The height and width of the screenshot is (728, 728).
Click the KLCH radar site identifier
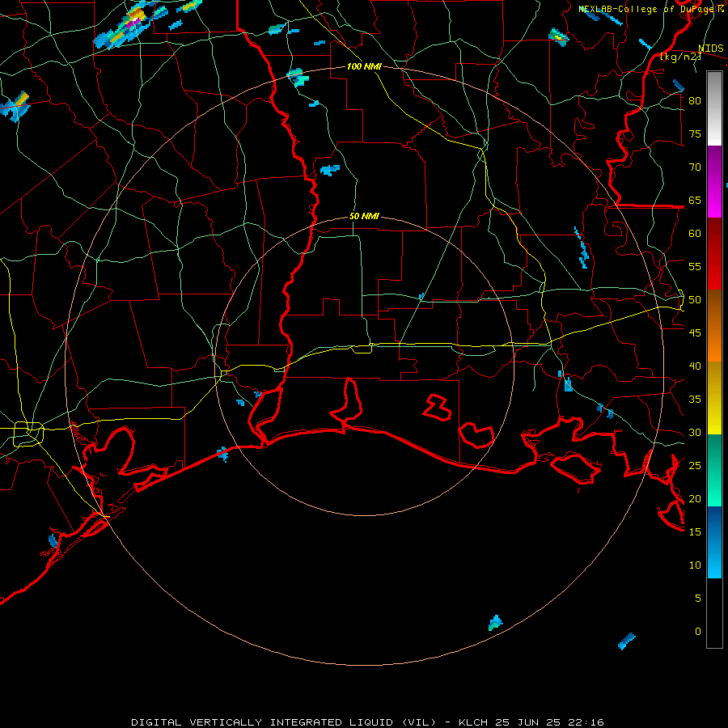tap(473, 722)
